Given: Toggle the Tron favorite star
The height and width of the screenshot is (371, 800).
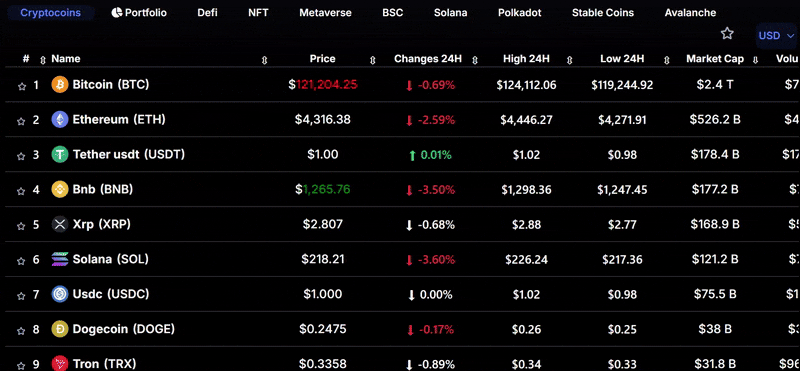Looking at the screenshot, I should click(21, 365).
